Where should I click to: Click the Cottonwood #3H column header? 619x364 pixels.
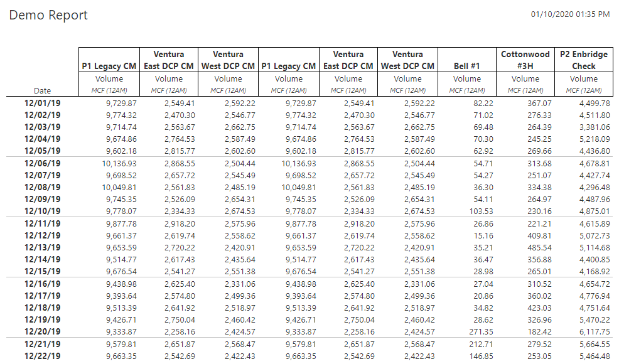pyautogui.click(x=525, y=60)
